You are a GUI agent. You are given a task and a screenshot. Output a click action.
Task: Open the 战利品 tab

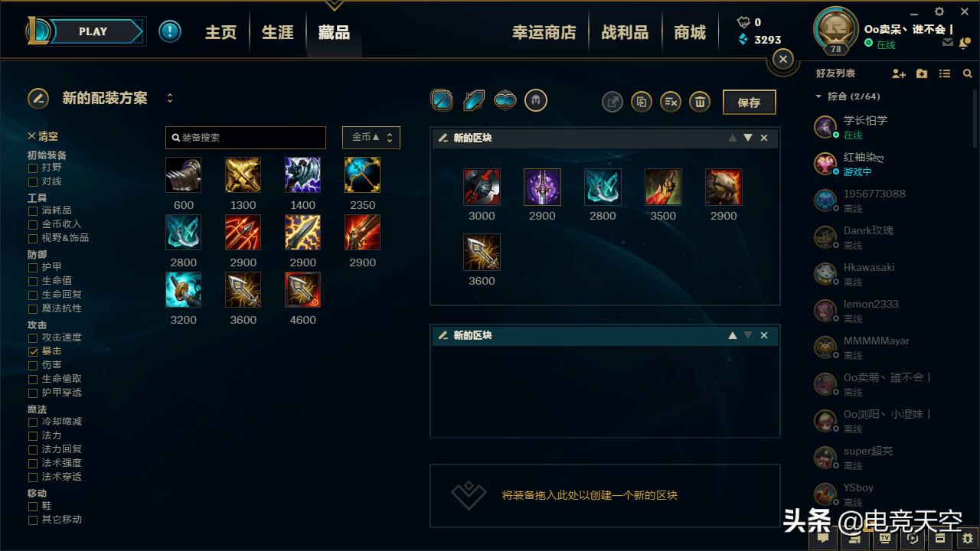click(625, 32)
